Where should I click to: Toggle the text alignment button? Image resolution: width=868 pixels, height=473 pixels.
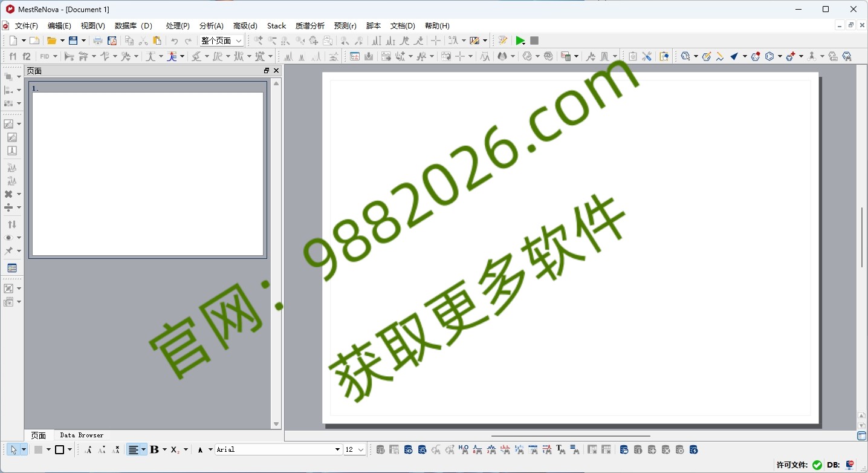pos(133,449)
